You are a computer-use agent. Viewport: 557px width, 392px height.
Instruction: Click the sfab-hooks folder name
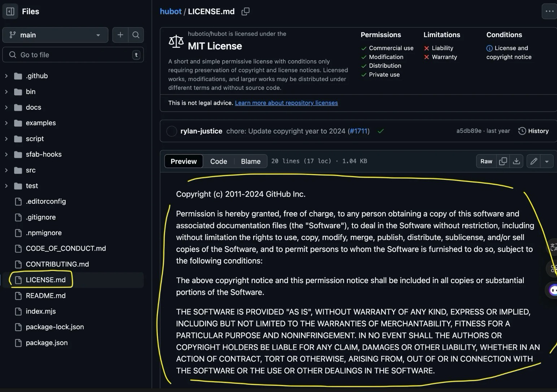point(44,154)
